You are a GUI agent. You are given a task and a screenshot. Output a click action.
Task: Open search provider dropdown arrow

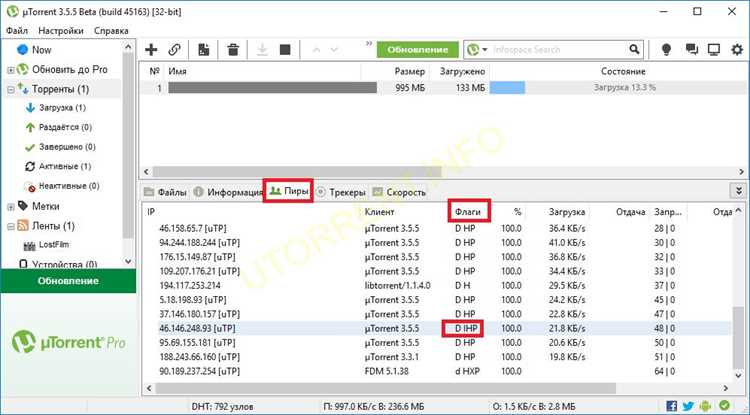[x=485, y=50]
